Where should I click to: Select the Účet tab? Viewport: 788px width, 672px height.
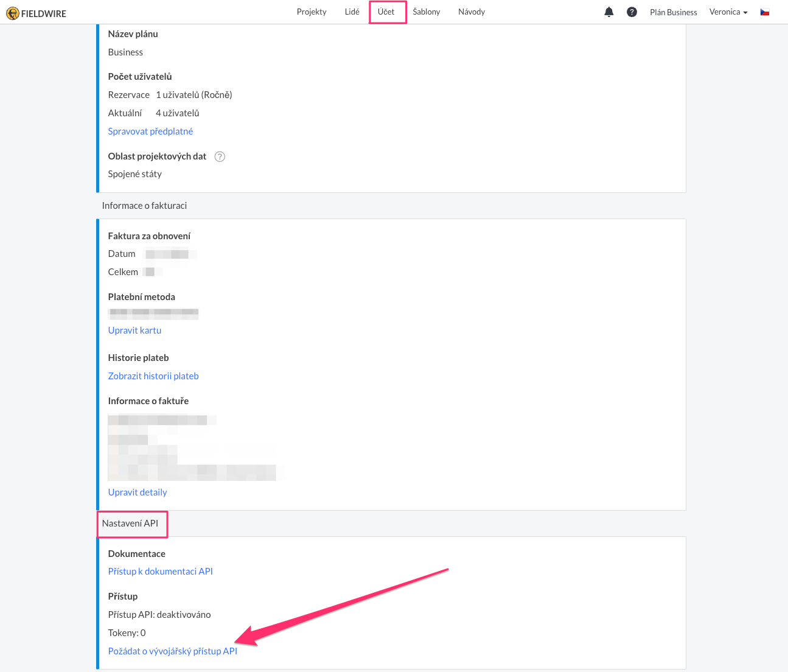pos(386,12)
